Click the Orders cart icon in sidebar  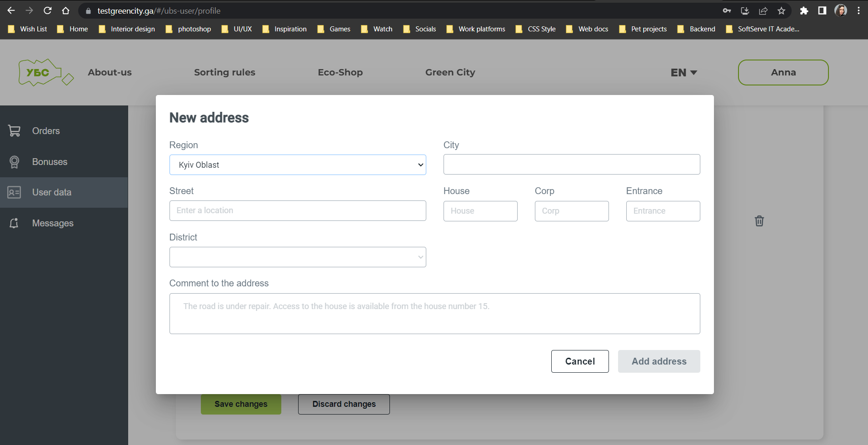click(15, 130)
